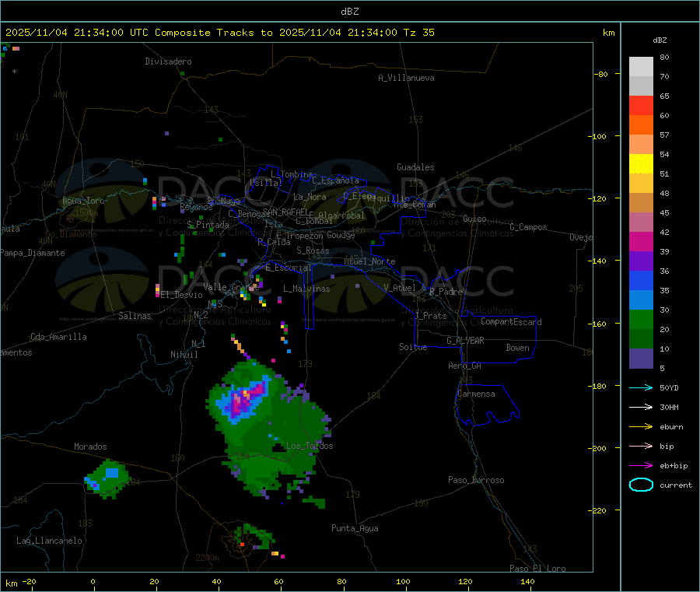Click the G_ALVEAR map label

pos(465,341)
